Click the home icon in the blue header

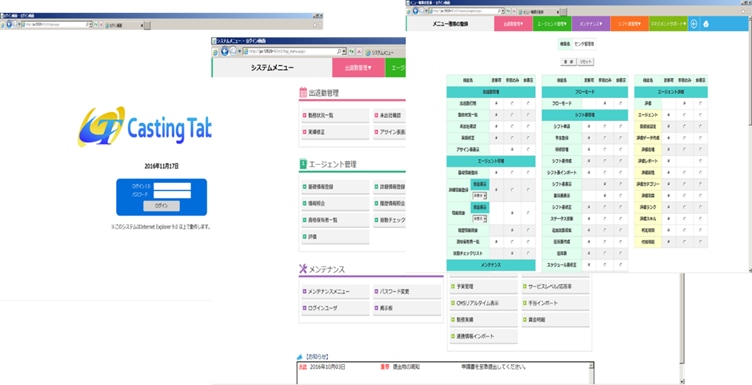click(x=705, y=23)
